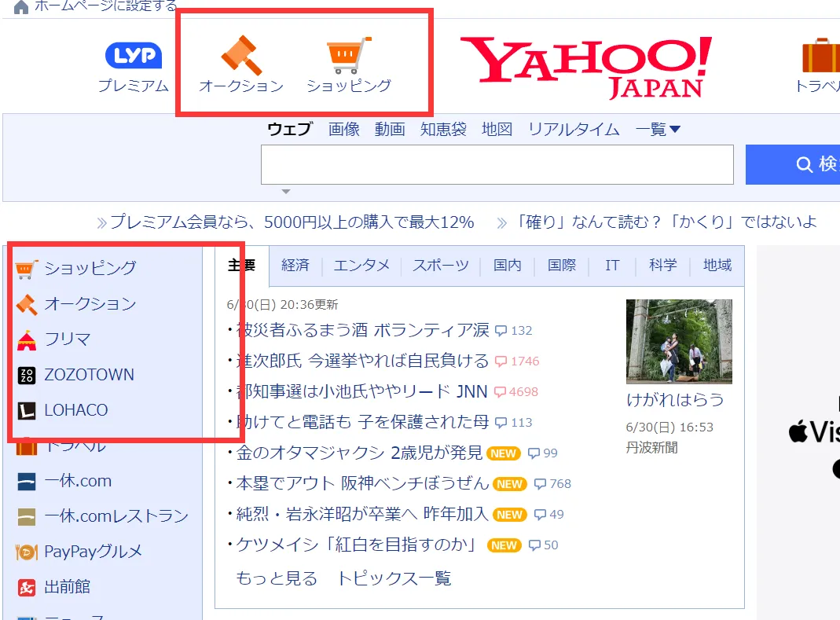The image size is (840, 620).
Task: Click the 出前館 sidebar icon
Action: coord(26,587)
